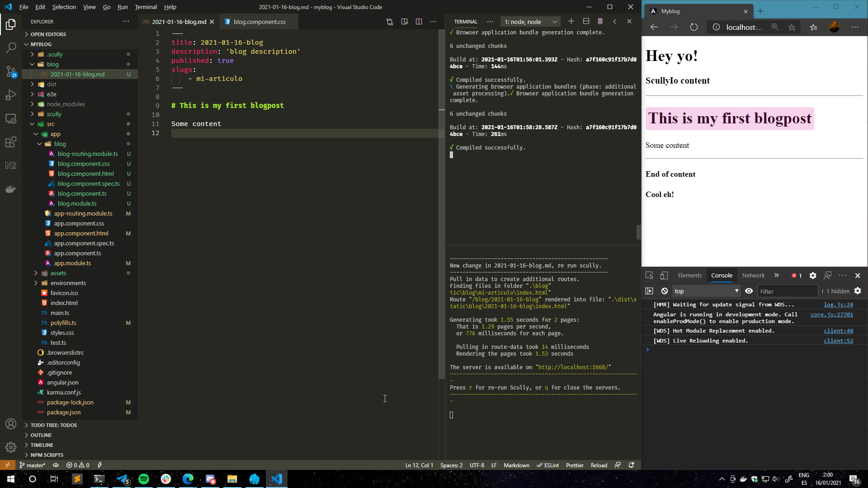The width and height of the screenshot is (868, 488).
Task: Open the Run and Debug view
Action: click(x=11, y=95)
